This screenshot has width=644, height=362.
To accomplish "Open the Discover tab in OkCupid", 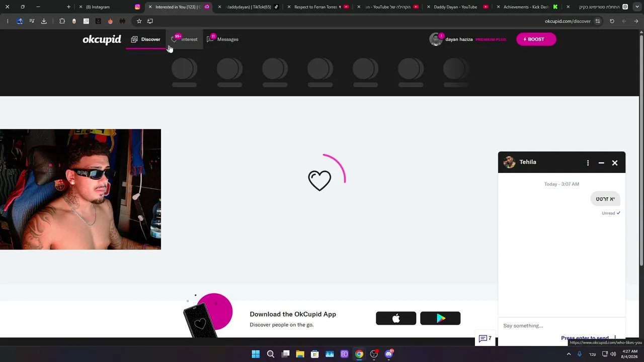I will pyautogui.click(x=145, y=39).
